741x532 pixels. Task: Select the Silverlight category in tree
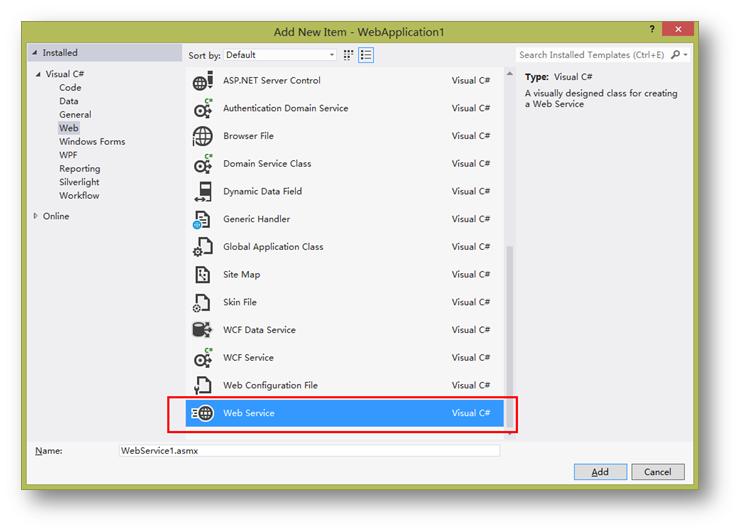[x=79, y=182]
